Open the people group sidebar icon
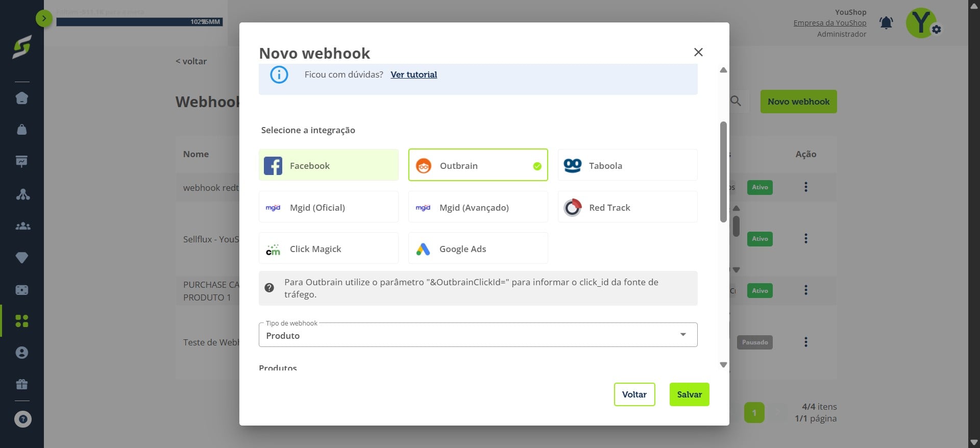980x448 pixels. point(22,226)
